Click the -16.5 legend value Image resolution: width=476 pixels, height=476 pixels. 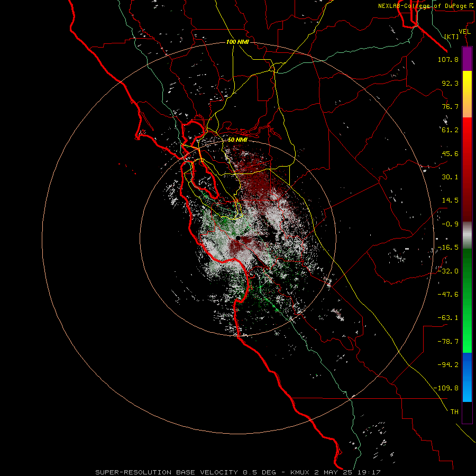(x=448, y=248)
